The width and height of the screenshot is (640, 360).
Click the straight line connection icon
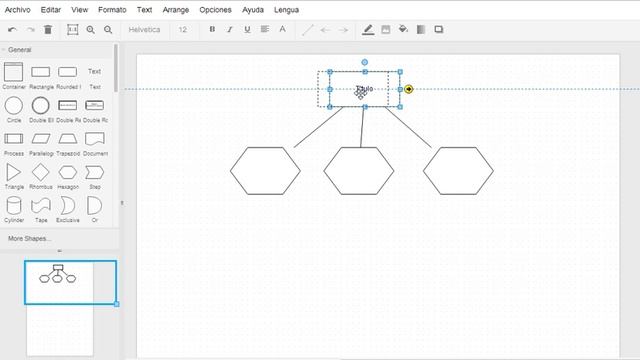[x=308, y=30]
